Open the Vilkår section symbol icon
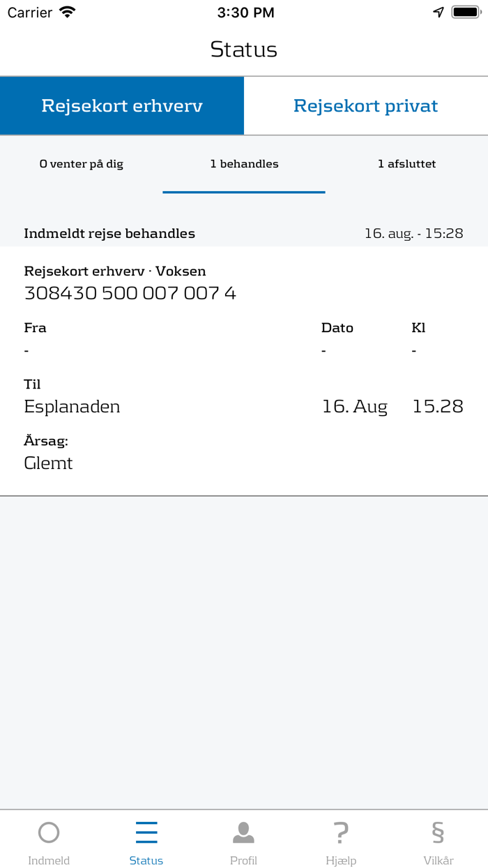The image size is (488, 868). (438, 832)
